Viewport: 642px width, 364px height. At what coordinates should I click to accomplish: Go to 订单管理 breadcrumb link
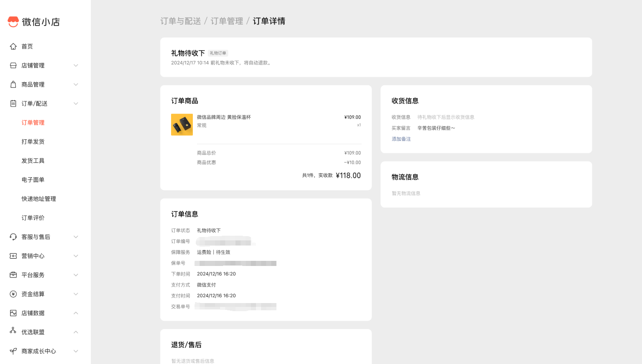(x=227, y=21)
